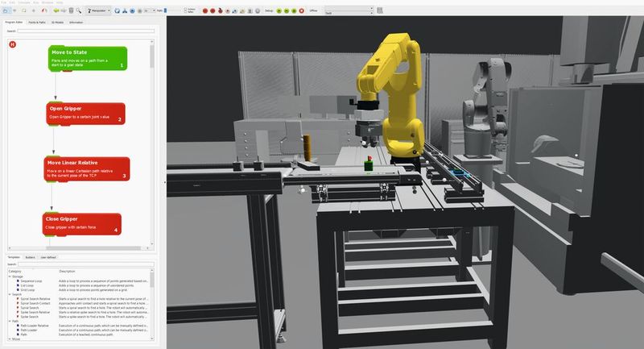Click the Description column header
The height and width of the screenshot is (349, 644).
67,272
